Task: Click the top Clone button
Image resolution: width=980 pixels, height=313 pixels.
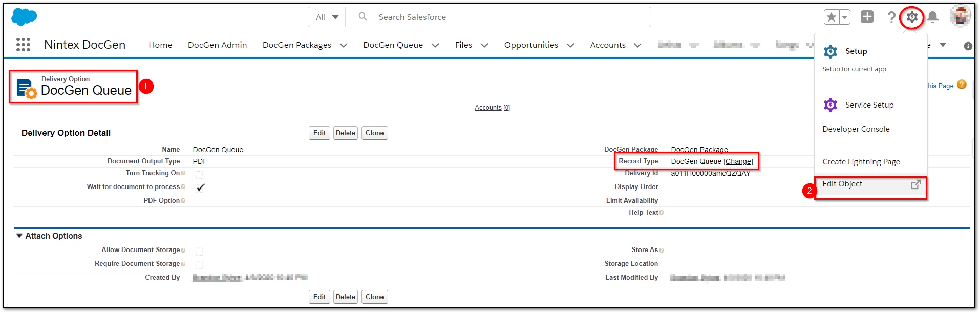Action: 375,133
